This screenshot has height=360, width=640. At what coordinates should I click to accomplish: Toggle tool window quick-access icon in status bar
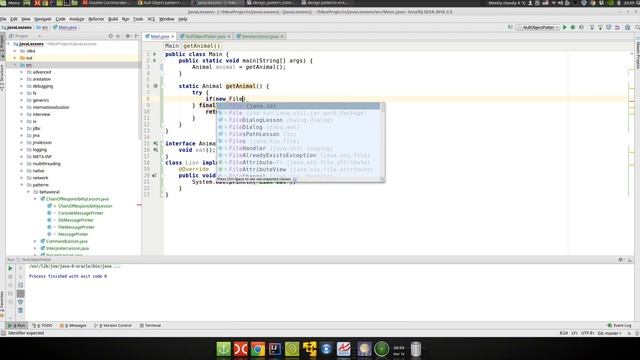3,333
